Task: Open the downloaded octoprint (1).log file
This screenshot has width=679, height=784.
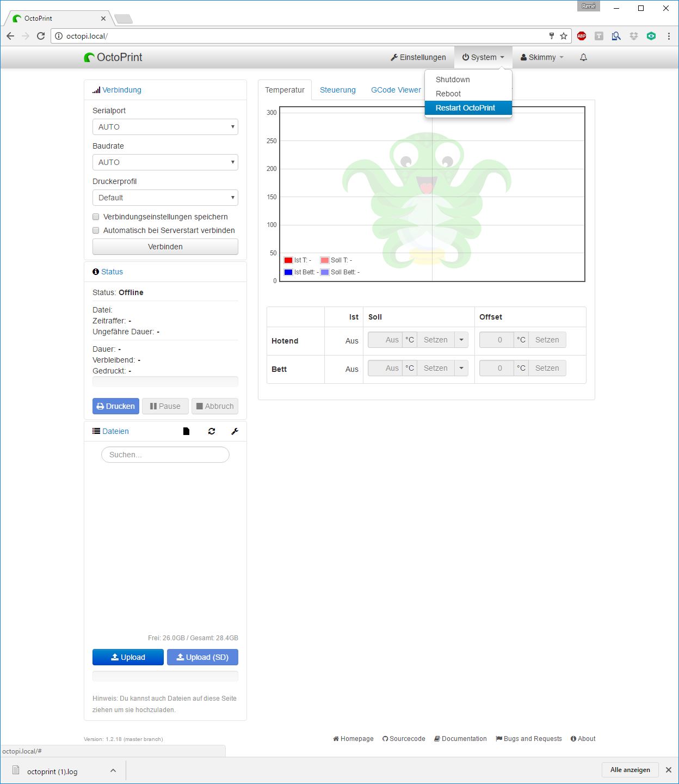Action: click(52, 771)
